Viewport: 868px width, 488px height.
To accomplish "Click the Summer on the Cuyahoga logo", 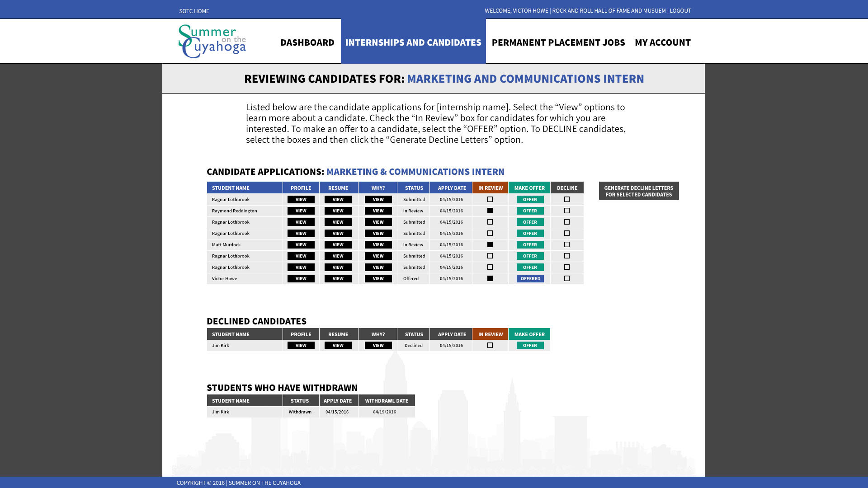I will pyautogui.click(x=212, y=41).
